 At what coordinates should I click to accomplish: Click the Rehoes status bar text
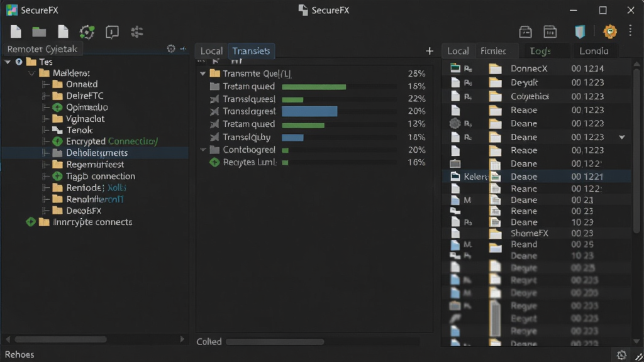pos(19,354)
